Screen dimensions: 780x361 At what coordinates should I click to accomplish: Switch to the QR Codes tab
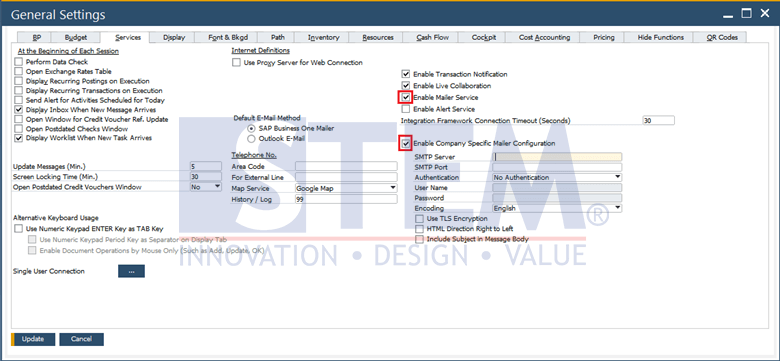click(722, 37)
